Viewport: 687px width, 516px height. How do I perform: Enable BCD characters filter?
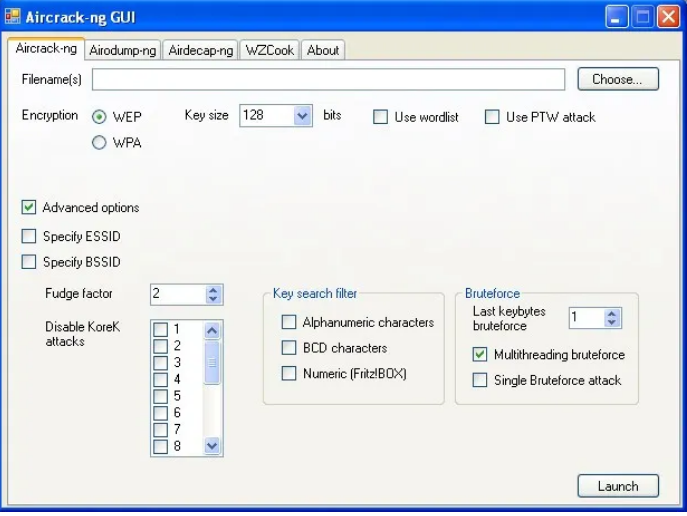(x=289, y=348)
